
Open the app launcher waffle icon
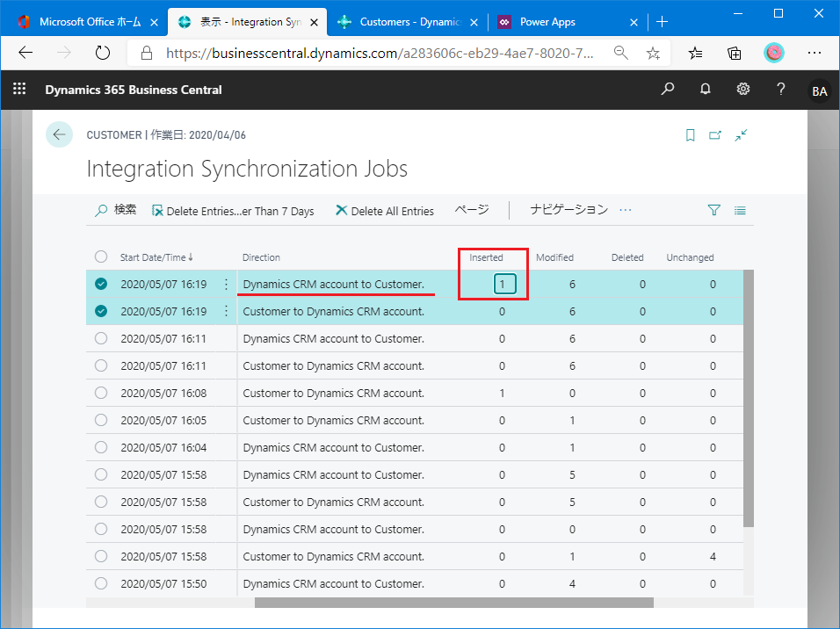pyautogui.click(x=19, y=89)
